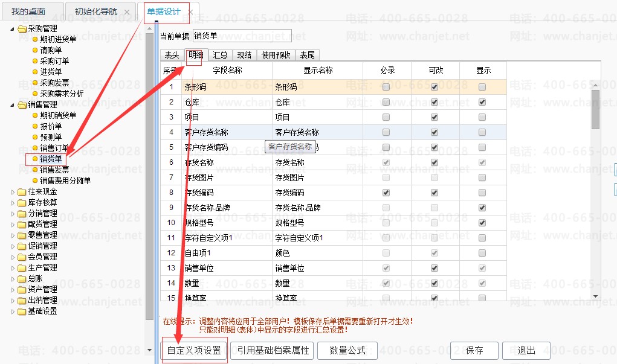Expand the 往来现金 tree node
Image resolution: width=617 pixels, height=364 pixels.
coord(13,191)
